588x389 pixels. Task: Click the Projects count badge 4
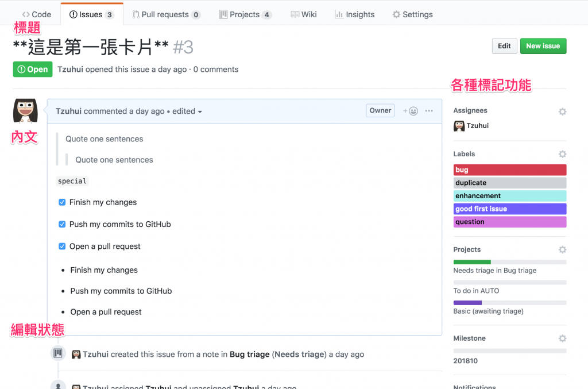[x=267, y=14]
